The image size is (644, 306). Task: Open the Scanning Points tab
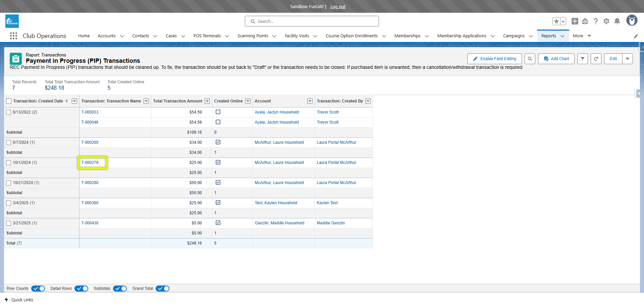(x=253, y=36)
